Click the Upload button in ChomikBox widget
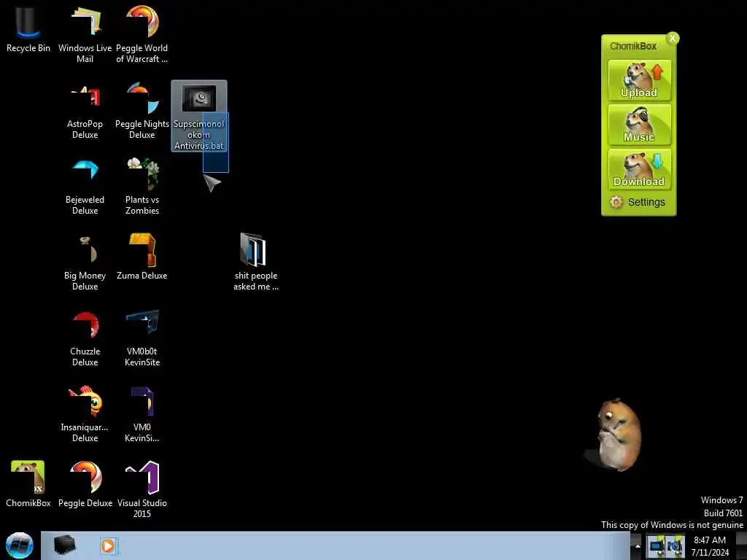Viewport: 747px width, 560px height. coord(639,80)
